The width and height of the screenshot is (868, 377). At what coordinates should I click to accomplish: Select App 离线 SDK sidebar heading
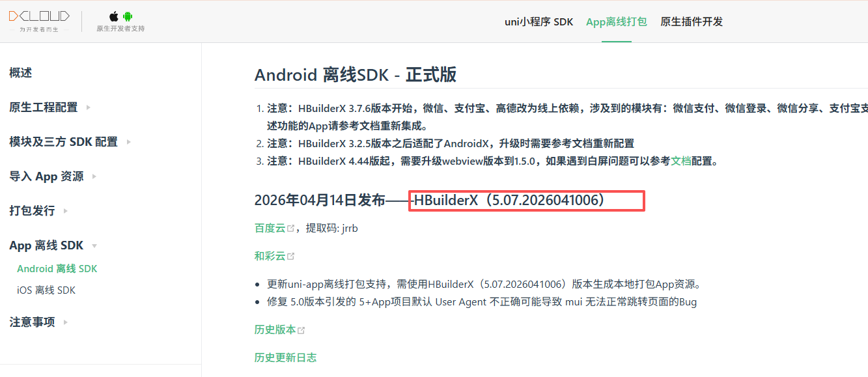46,245
